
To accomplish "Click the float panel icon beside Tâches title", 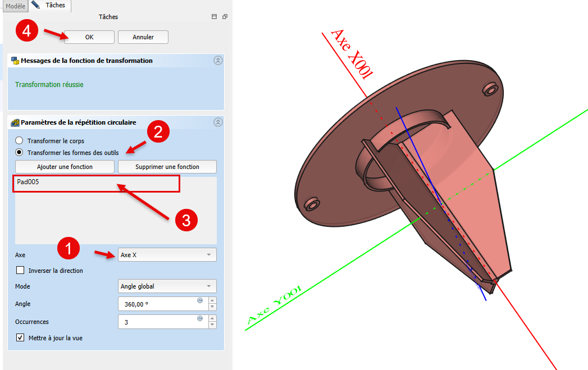I will (x=224, y=17).
